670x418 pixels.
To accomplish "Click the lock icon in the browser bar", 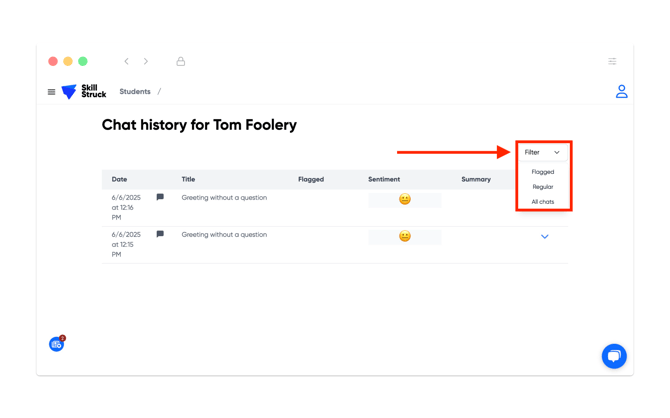I will coord(181,61).
